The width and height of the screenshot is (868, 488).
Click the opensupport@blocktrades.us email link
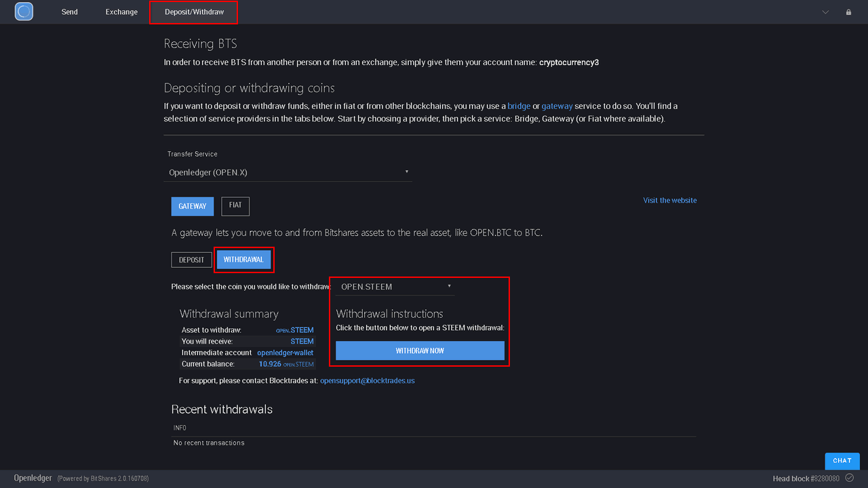tap(368, 381)
